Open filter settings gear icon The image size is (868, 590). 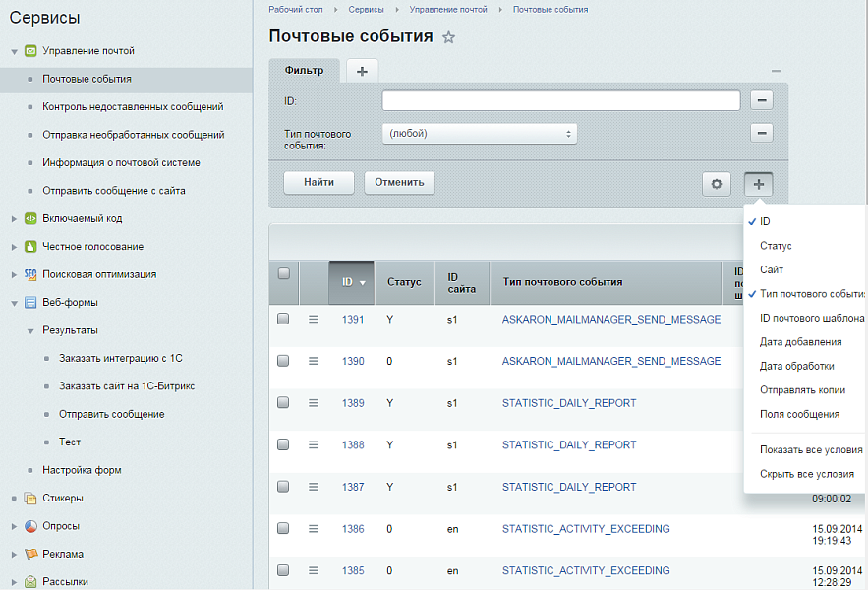pos(716,183)
